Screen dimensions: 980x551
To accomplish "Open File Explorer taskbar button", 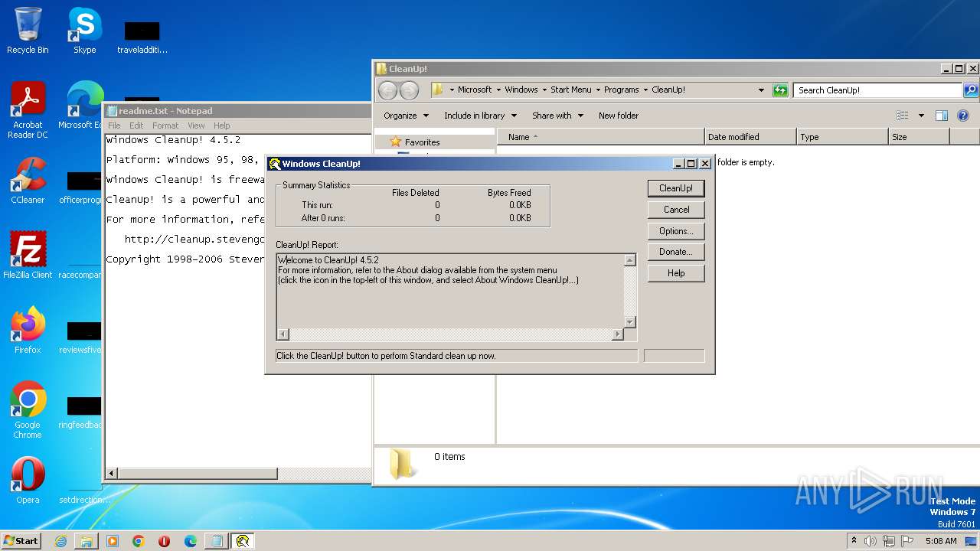I will pos(87,541).
